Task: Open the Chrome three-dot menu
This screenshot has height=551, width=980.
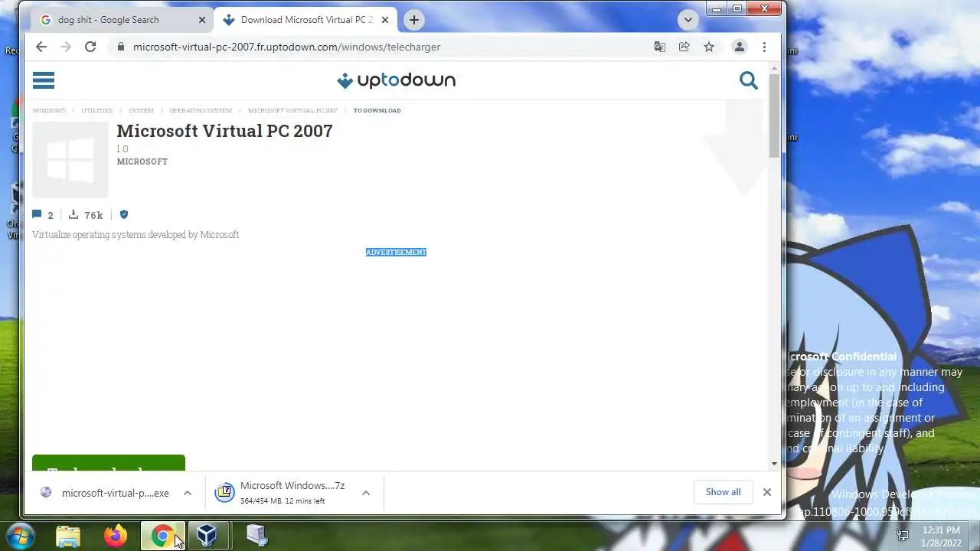Action: pos(764,47)
